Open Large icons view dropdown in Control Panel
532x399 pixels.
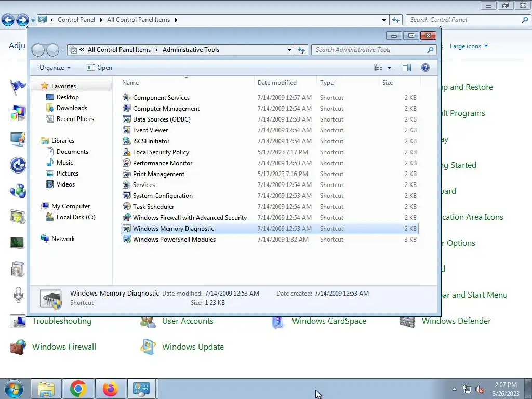[469, 46]
